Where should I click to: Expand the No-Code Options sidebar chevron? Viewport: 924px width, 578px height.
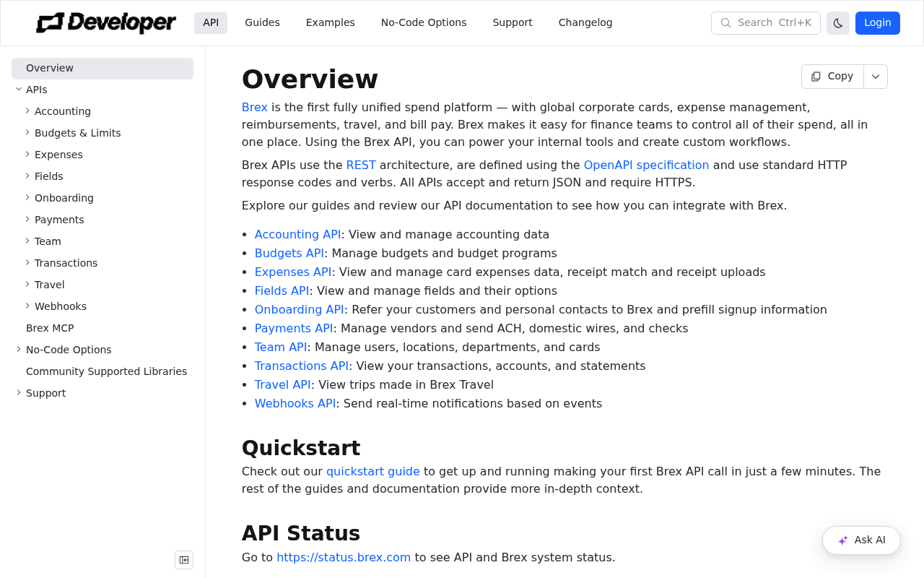click(x=19, y=349)
